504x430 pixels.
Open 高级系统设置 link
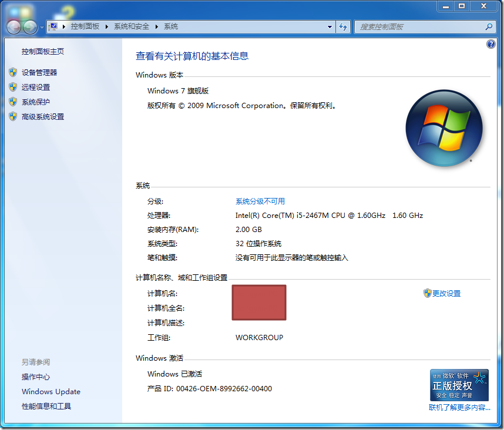(x=43, y=117)
